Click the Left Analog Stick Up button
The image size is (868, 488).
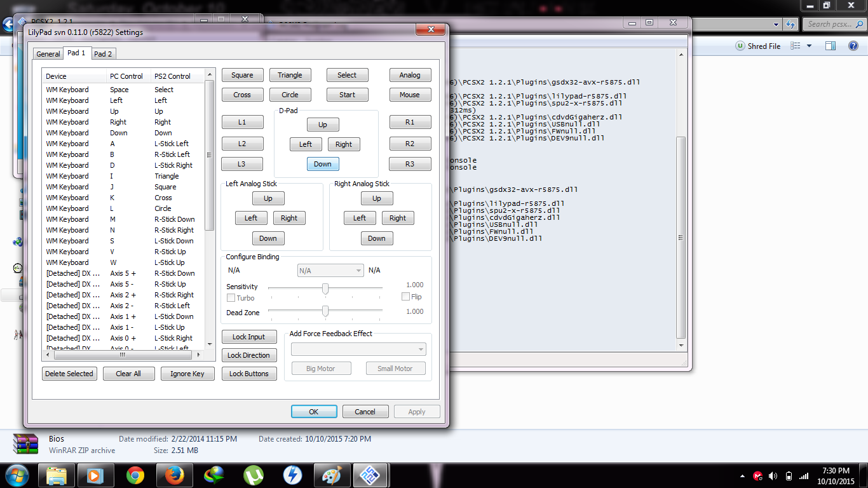tap(268, 198)
